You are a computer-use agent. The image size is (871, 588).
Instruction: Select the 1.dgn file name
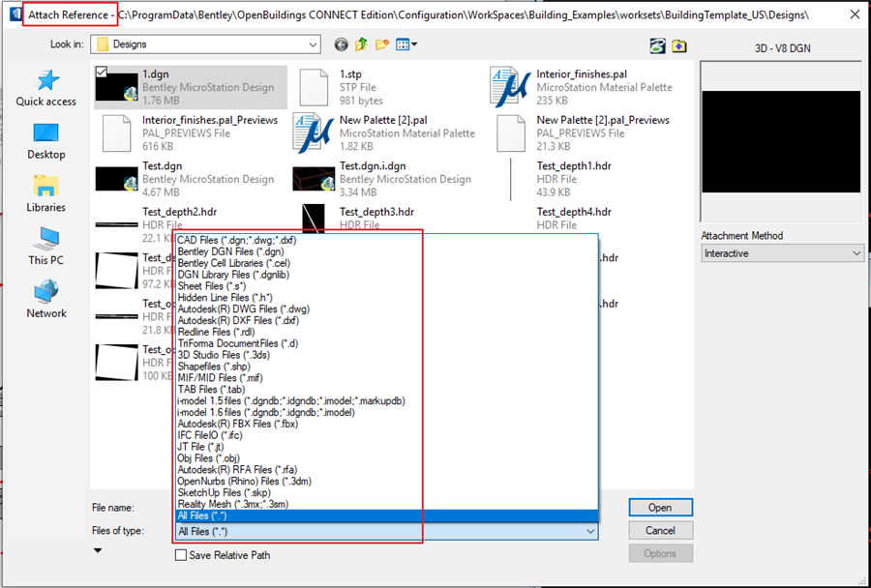point(156,74)
